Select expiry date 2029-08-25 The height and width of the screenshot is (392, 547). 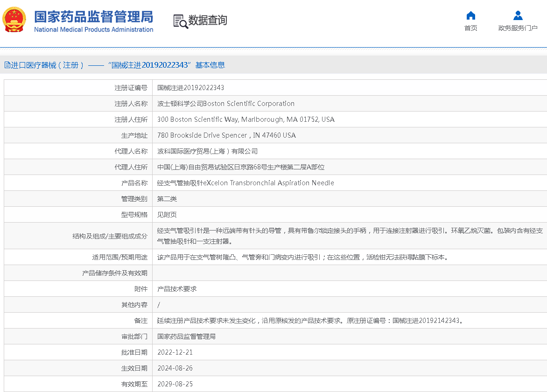tap(175, 384)
